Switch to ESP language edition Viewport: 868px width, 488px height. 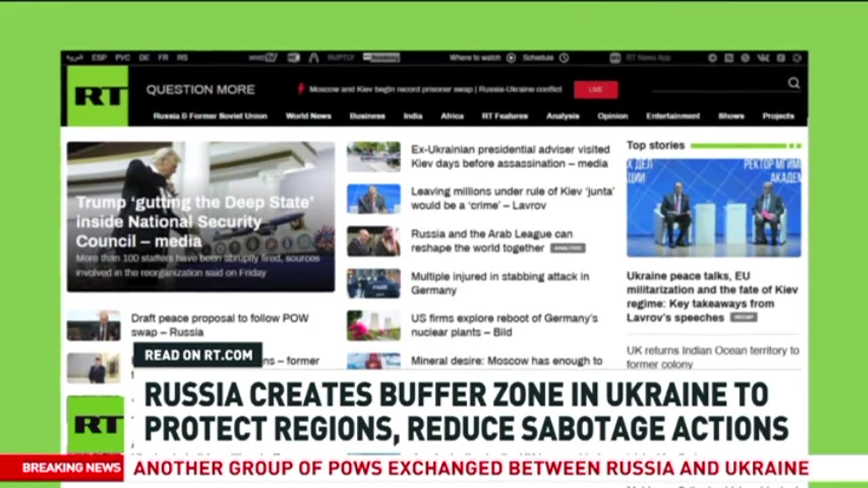(x=99, y=58)
